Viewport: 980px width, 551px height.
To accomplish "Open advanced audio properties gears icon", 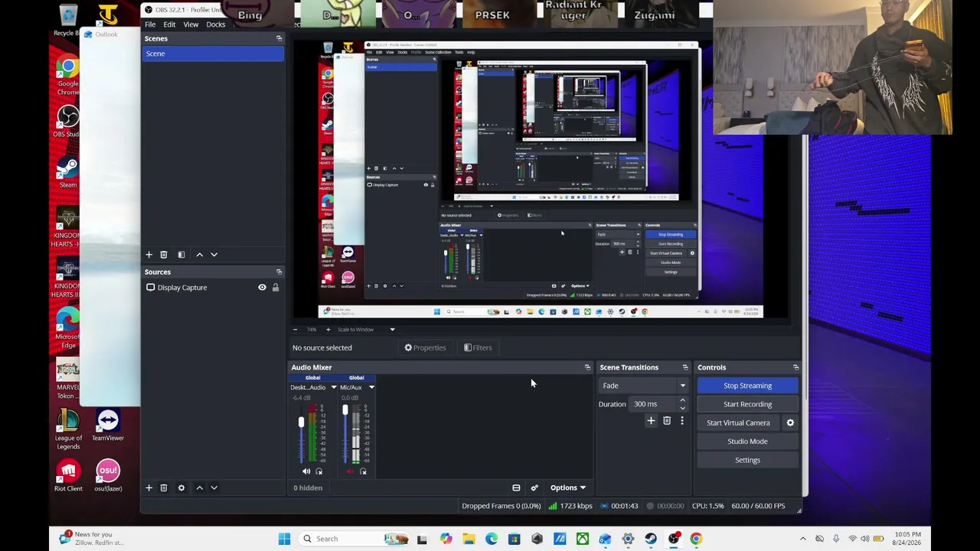I will coord(534,487).
